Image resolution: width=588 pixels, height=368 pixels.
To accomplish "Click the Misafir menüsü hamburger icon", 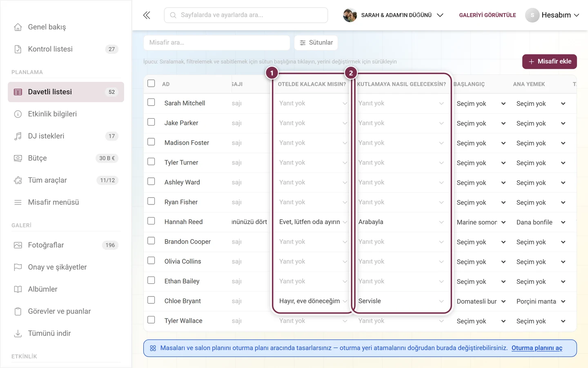I will (18, 202).
